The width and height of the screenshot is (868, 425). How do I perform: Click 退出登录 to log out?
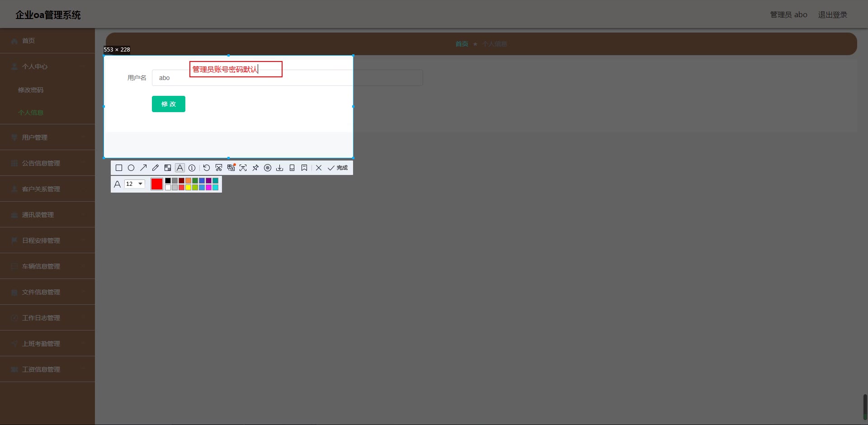[833, 15]
